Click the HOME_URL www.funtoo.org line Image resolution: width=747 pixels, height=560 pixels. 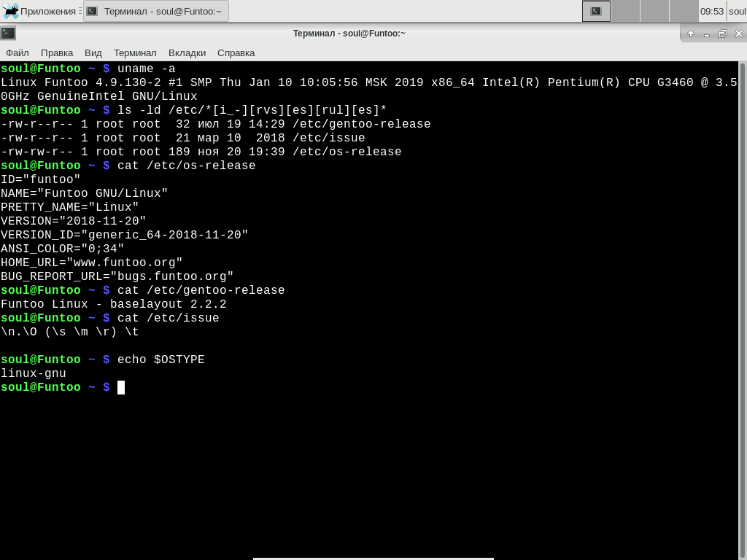(x=91, y=262)
